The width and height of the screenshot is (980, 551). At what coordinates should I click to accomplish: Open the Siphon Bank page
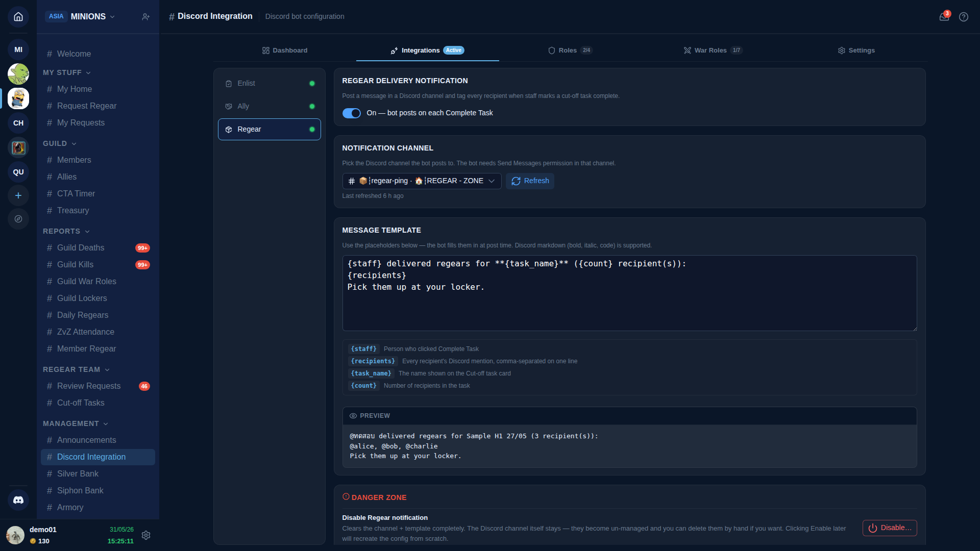98,491
